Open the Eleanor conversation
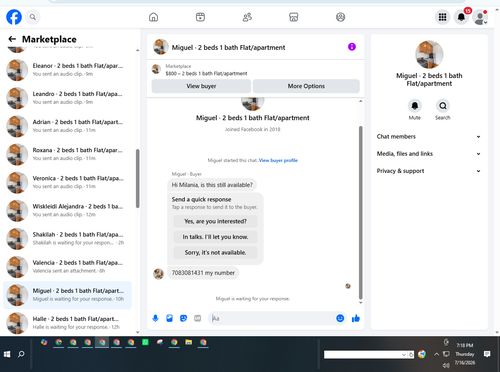 click(67, 70)
